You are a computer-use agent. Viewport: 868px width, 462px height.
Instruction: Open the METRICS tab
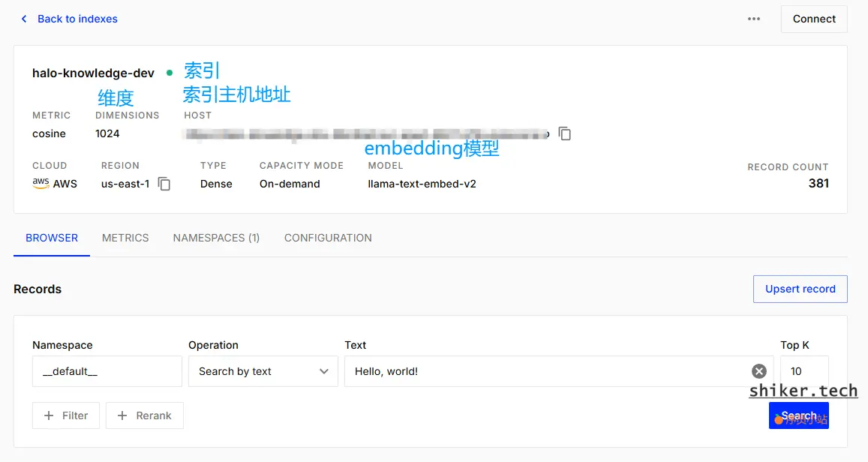(125, 238)
